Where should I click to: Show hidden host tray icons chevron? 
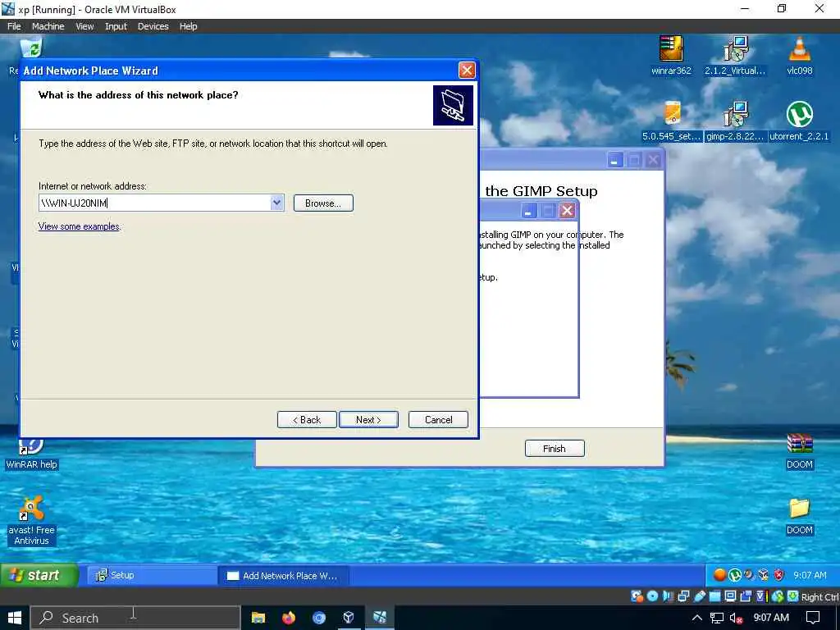click(697, 618)
